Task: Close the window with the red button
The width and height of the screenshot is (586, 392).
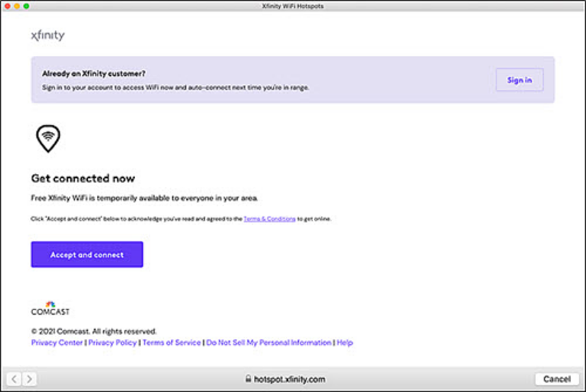Action: pos(7,6)
